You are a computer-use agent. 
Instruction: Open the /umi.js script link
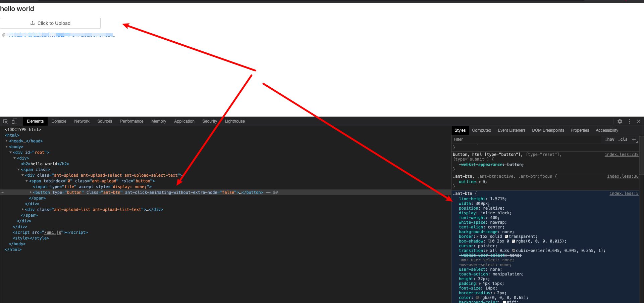(53, 232)
